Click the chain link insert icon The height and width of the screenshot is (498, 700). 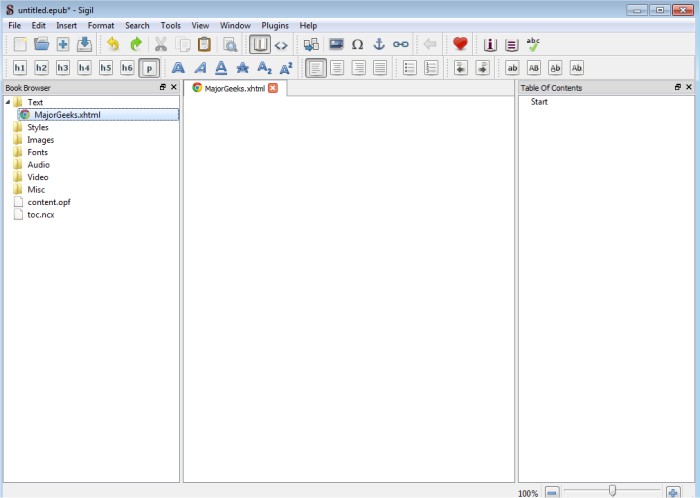point(401,44)
